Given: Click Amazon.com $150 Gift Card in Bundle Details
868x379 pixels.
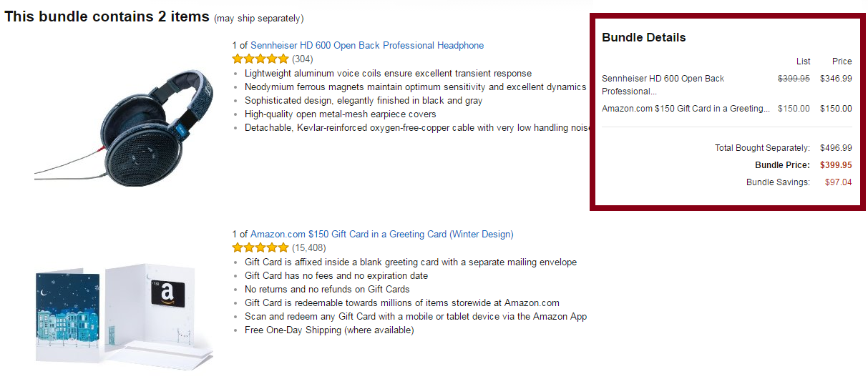Looking at the screenshot, I should [686, 109].
